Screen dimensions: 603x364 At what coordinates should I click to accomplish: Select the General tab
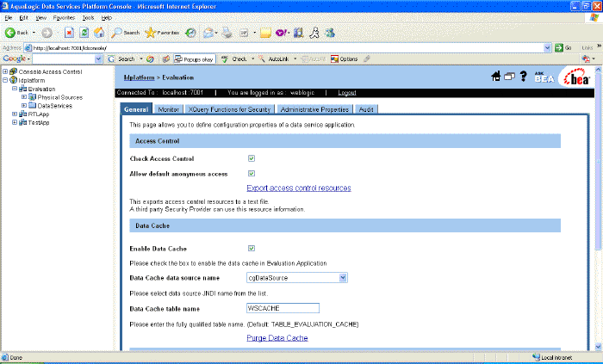tap(136, 109)
